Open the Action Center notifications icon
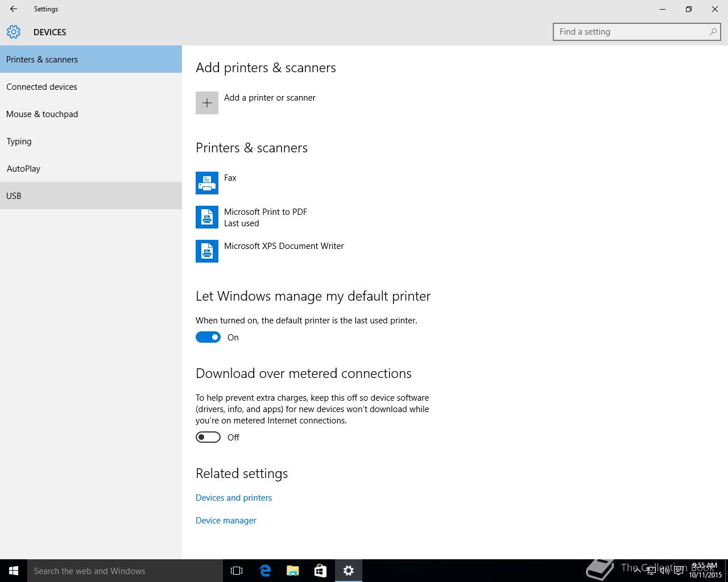 679,571
